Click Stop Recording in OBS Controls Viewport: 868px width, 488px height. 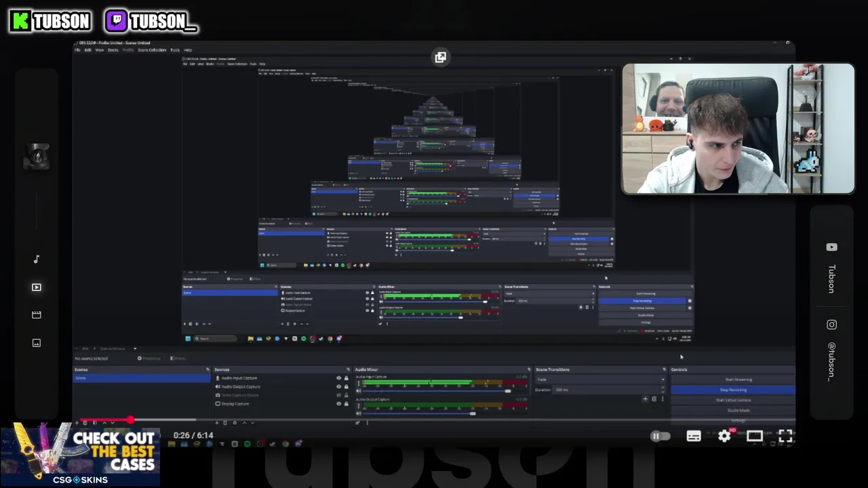(x=733, y=390)
